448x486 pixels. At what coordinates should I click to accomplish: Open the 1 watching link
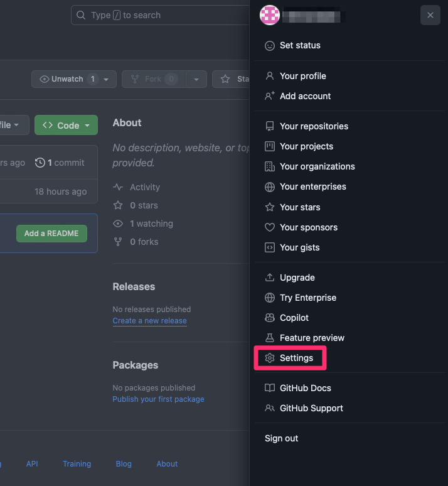point(143,224)
